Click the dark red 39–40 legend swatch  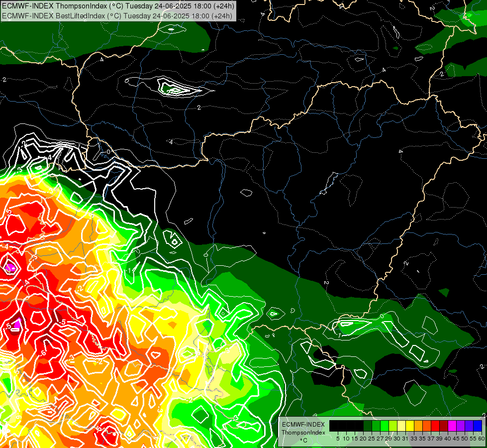point(444,426)
